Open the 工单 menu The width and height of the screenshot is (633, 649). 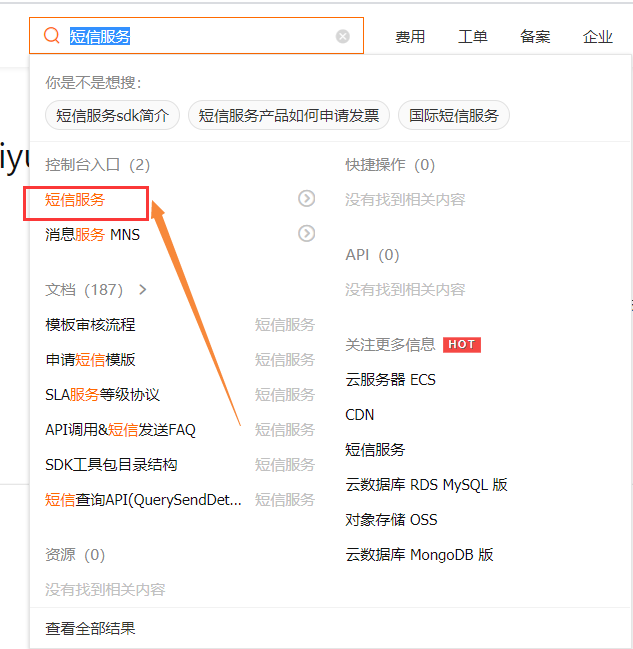coord(472,37)
